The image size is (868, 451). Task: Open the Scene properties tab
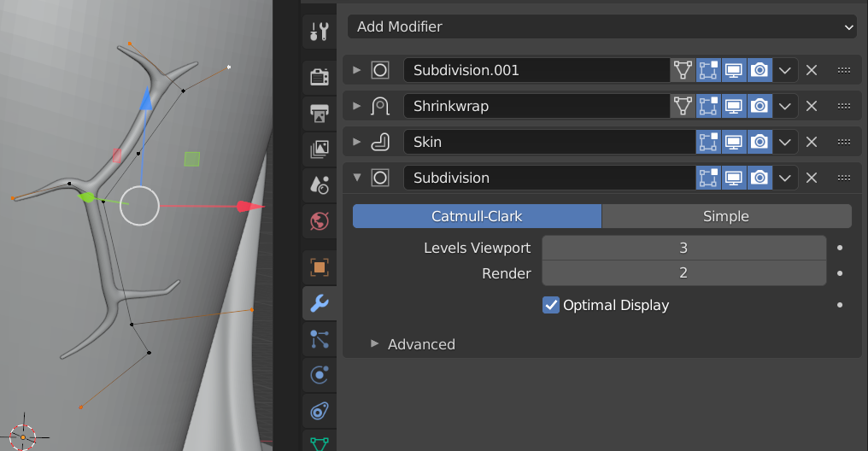click(320, 184)
